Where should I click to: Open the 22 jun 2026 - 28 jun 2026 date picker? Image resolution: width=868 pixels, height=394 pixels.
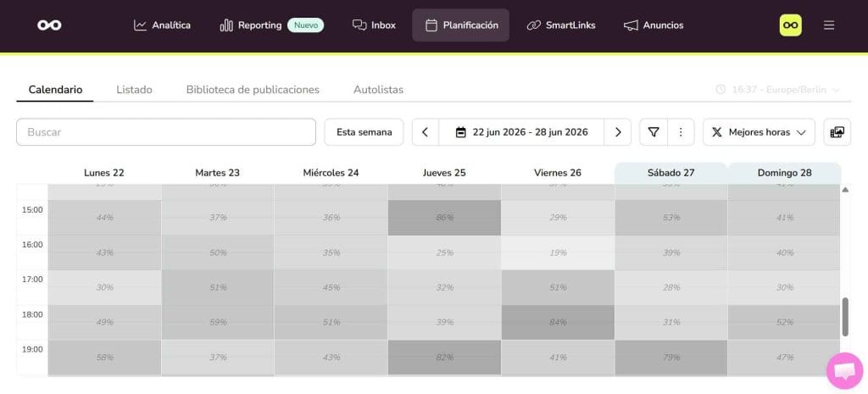(521, 132)
